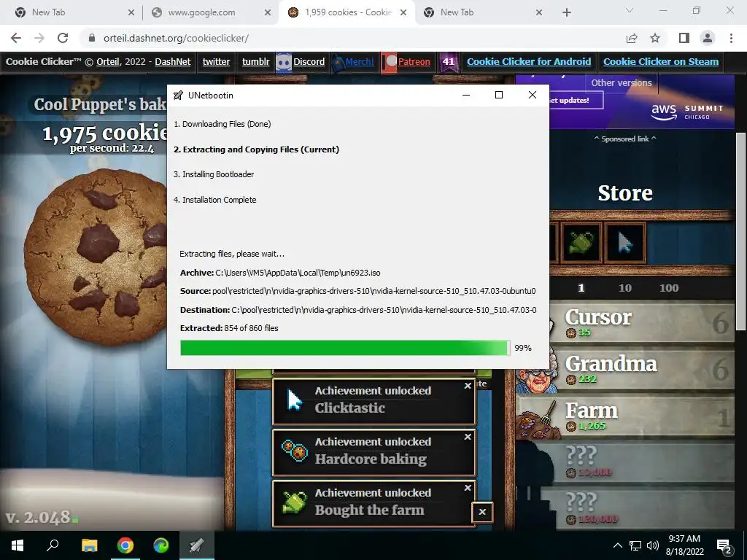Select UNetbootin taskbar button
This screenshot has width=747, height=560.
point(197,545)
